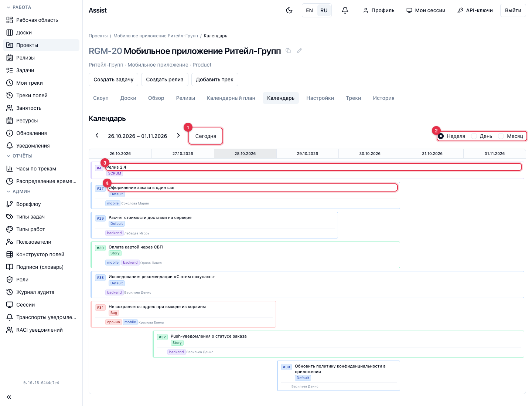Screen dimensions: 532x406
Task: Open Настройки tab
Action: click(x=320, y=98)
